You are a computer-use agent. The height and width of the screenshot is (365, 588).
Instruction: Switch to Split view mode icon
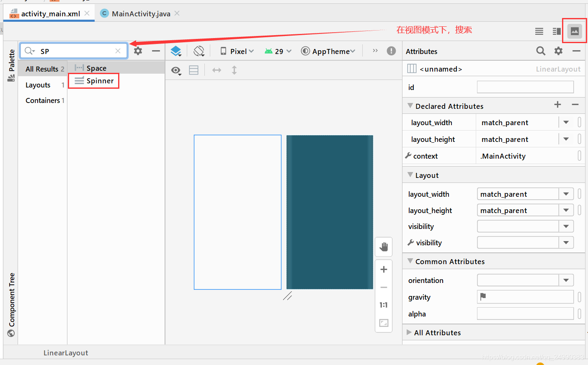557,31
